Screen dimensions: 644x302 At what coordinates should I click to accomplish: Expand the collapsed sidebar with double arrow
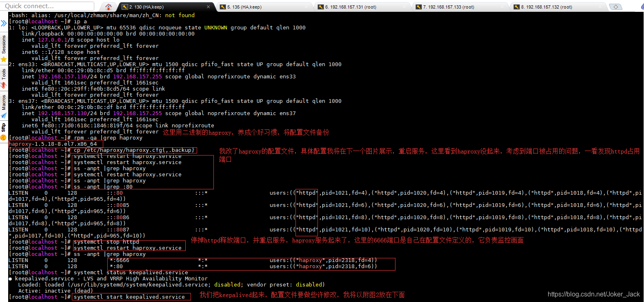tap(4, 23)
